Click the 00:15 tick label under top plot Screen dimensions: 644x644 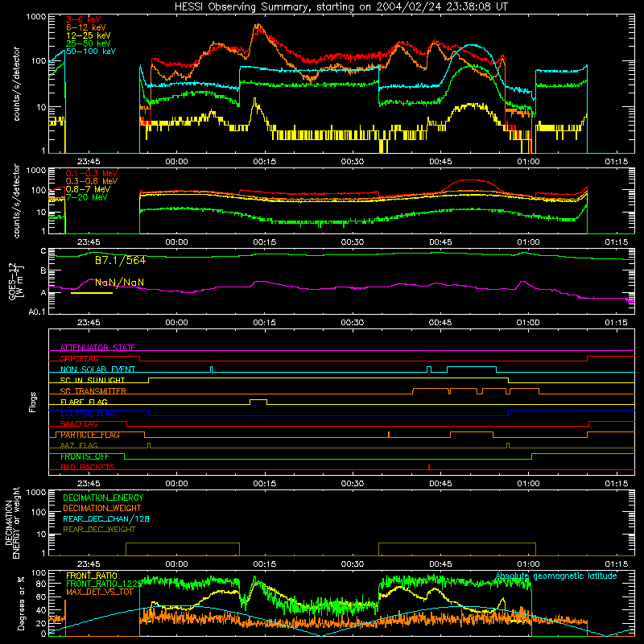pyautogui.click(x=265, y=162)
